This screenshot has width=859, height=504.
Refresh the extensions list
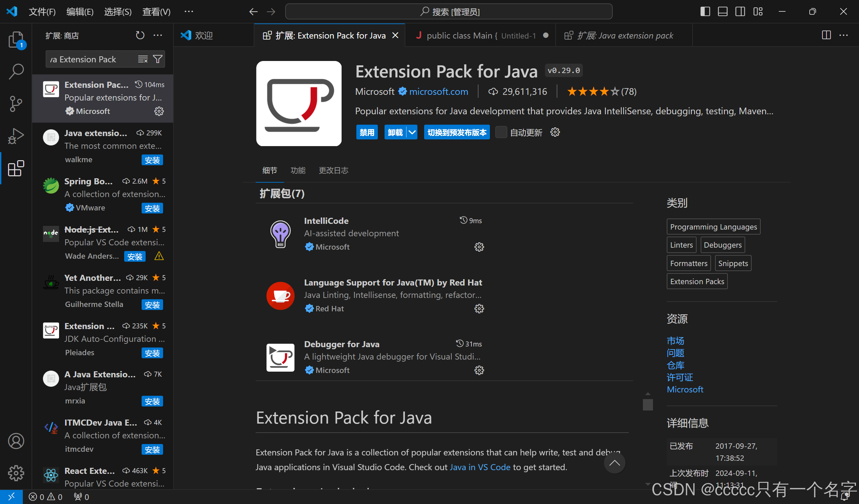point(140,35)
